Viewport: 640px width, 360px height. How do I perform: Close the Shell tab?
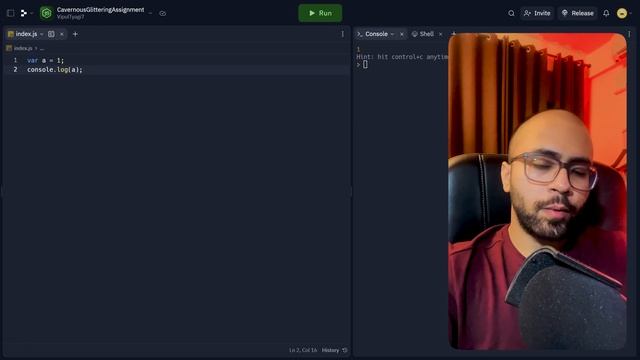tap(440, 34)
